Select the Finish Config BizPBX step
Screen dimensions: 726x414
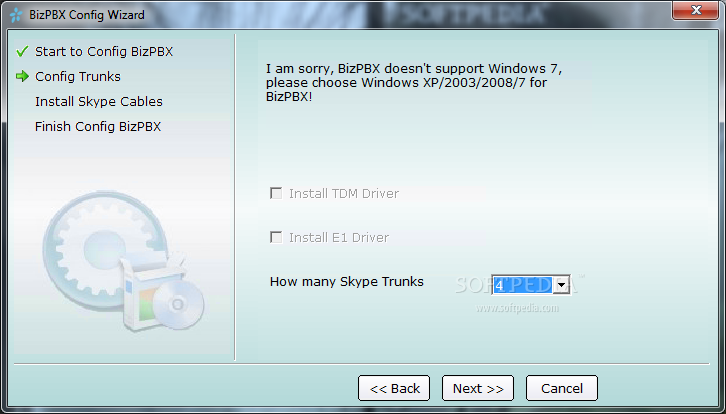click(x=98, y=126)
